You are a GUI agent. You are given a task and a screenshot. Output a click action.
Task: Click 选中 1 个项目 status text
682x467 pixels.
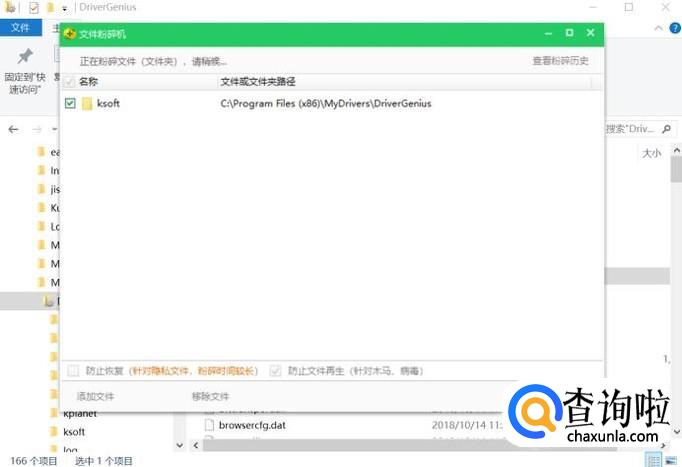point(104,461)
